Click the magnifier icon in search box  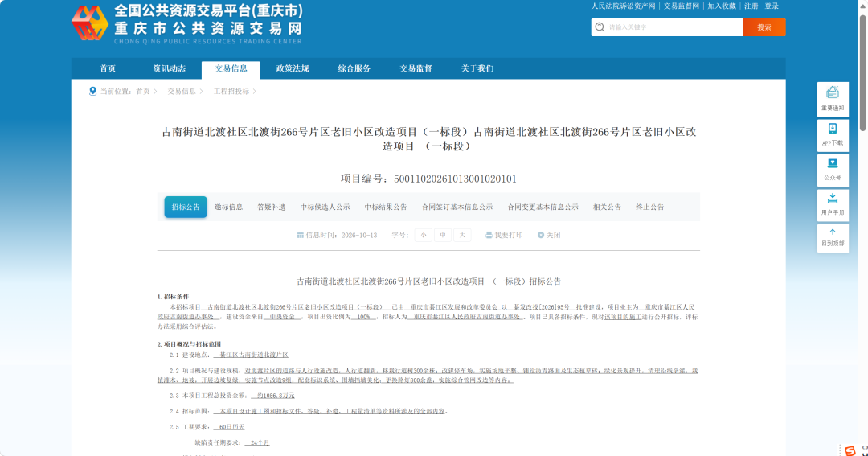(x=600, y=27)
